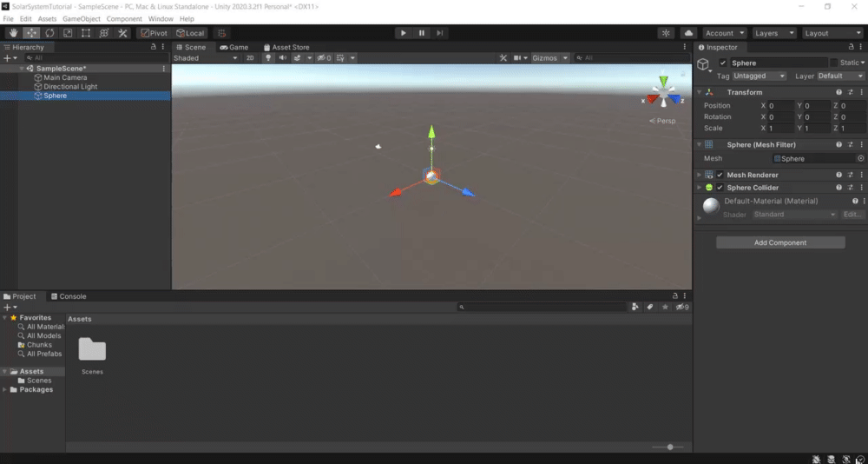The height and width of the screenshot is (464, 868).
Task: Click the grid snapping icon
Action: coord(222,33)
